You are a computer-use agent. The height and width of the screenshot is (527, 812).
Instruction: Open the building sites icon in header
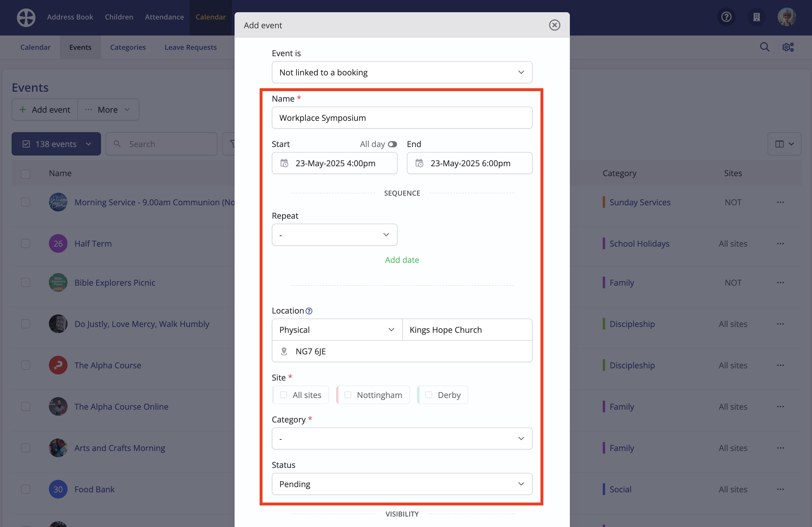tap(757, 17)
